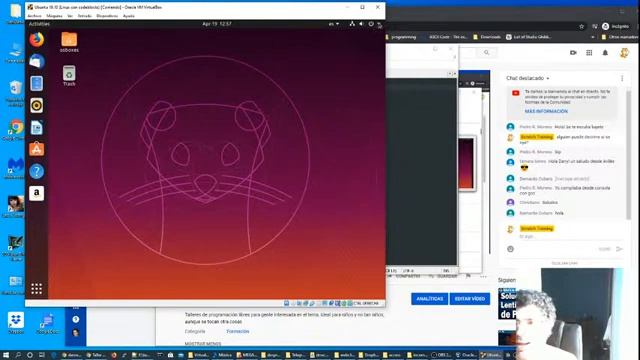Open the Archivo menu in VirtualBox
Viewport: 640px width, 360px height.
(x=34, y=16)
